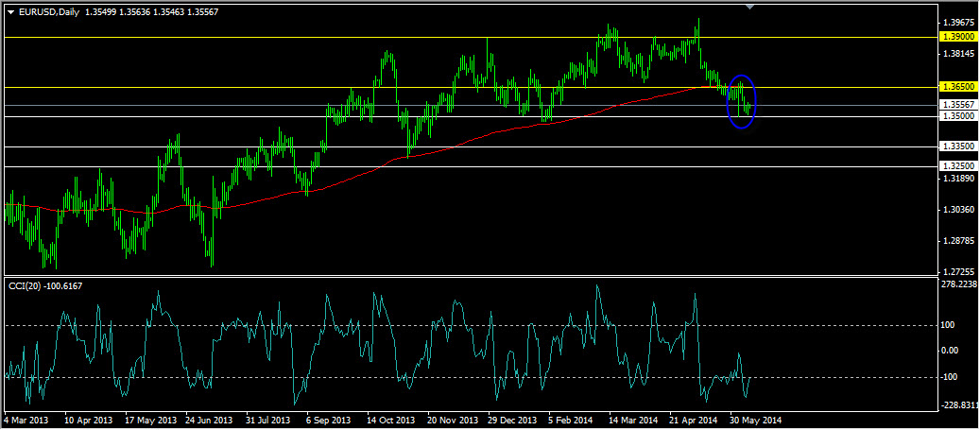Click the 30 May 2014 date label
This screenshot has width=980, height=430.
pyautogui.click(x=756, y=421)
